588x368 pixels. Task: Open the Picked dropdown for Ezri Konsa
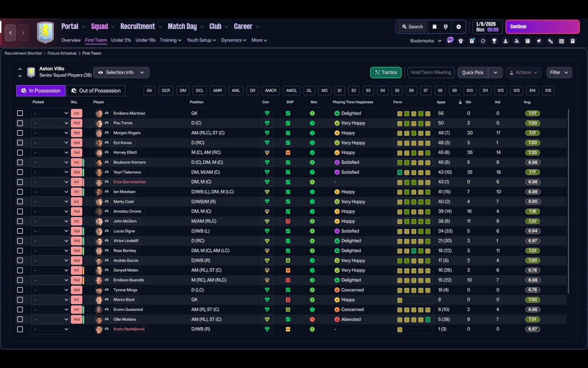point(51,143)
